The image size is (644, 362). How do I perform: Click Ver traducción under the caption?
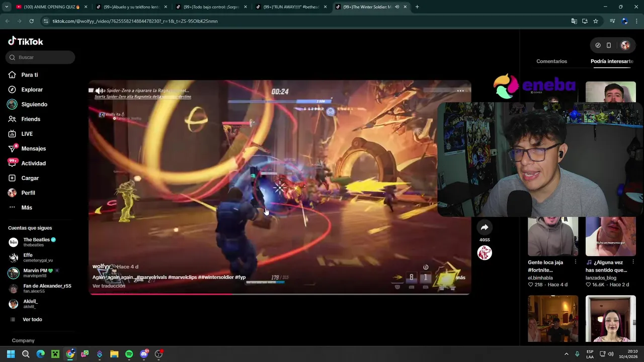109,286
